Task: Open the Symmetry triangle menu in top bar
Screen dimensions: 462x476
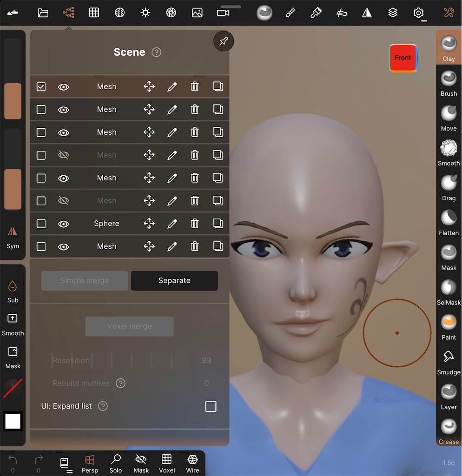Action: [x=367, y=13]
